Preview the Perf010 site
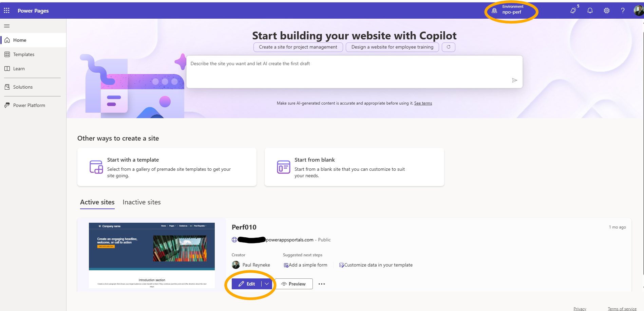 (x=293, y=284)
